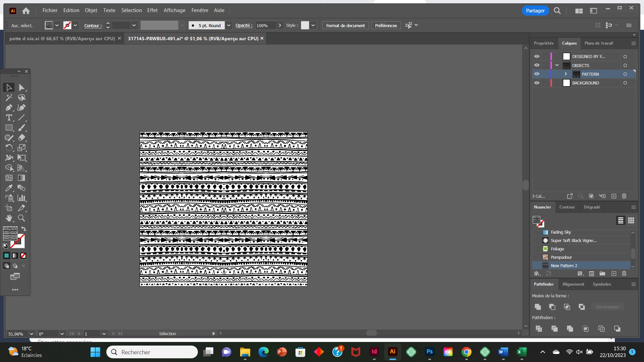Toggle visibility of PATTERN sublayer
Image resolution: width=644 pixels, height=362 pixels.
[x=537, y=74]
